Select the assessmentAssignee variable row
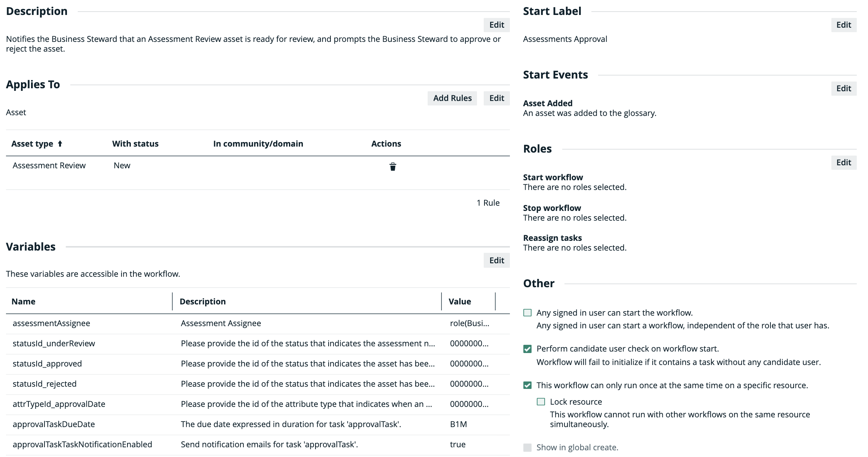The image size is (868, 457). tap(51, 323)
